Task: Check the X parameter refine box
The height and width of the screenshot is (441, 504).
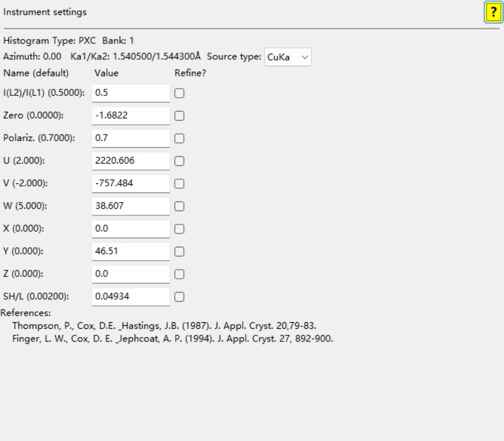Action: [179, 229]
